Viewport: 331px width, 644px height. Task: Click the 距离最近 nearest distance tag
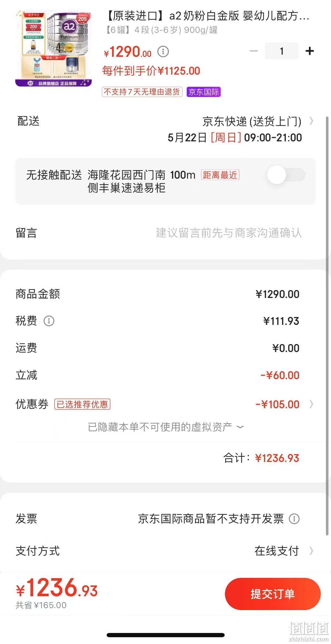click(x=220, y=175)
